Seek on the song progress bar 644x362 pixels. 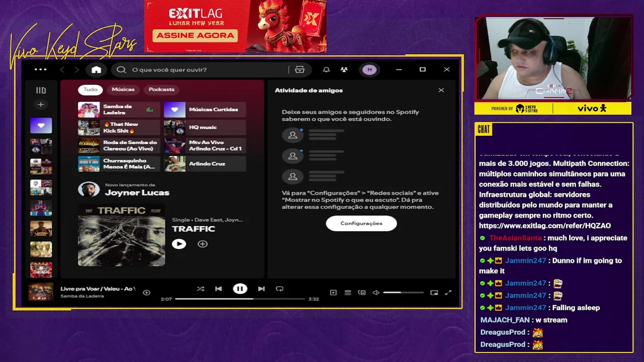point(240,299)
